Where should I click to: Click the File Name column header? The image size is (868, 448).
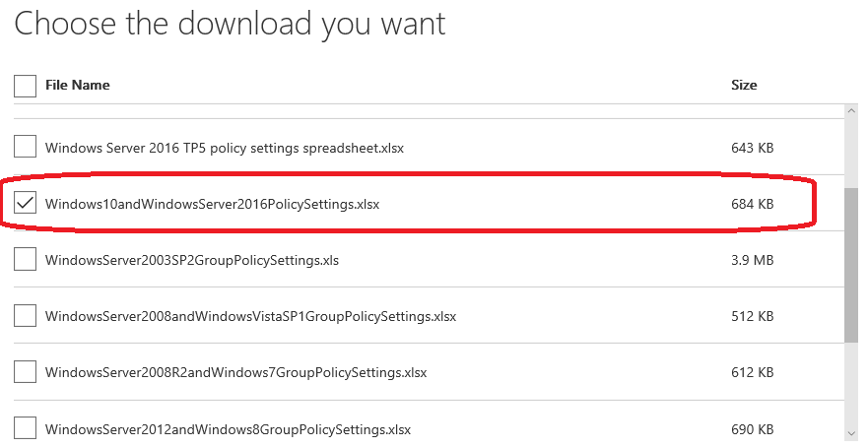78,86
